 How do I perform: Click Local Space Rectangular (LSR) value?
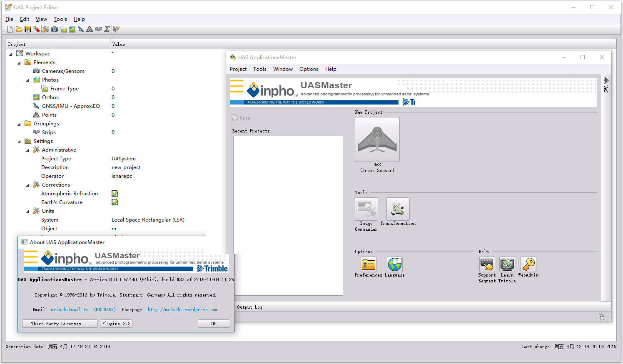click(x=148, y=220)
